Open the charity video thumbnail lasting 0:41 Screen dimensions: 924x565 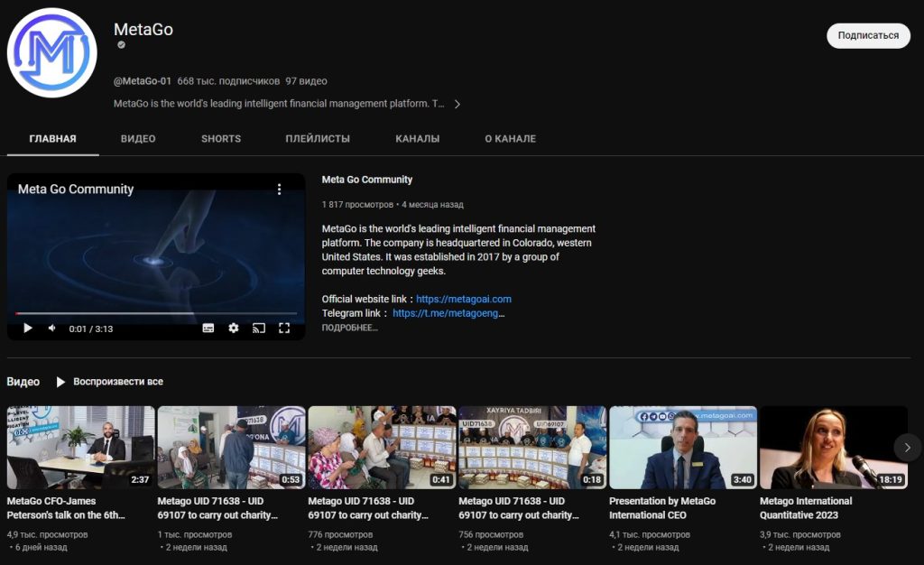pyautogui.click(x=382, y=447)
